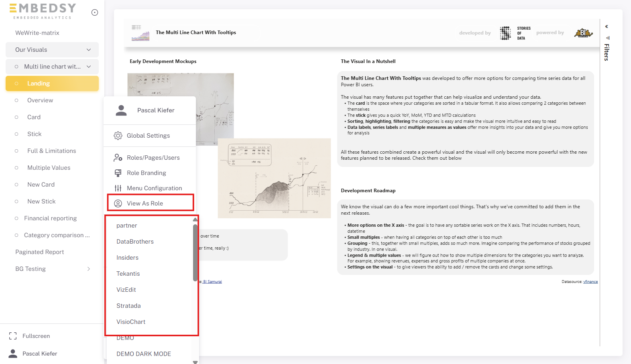Select the New Stick page bullet

(16, 201)
